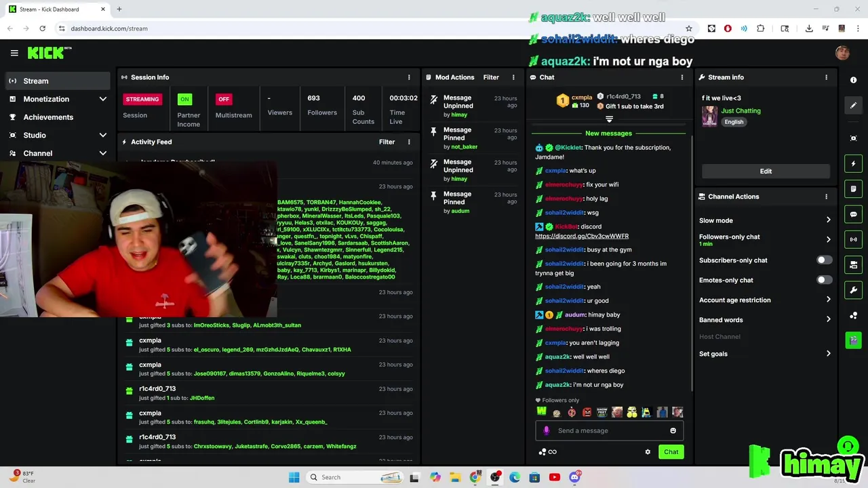868x488 pixels.
Task: Open Stream info three-dot options
Action: coord(826,77)
